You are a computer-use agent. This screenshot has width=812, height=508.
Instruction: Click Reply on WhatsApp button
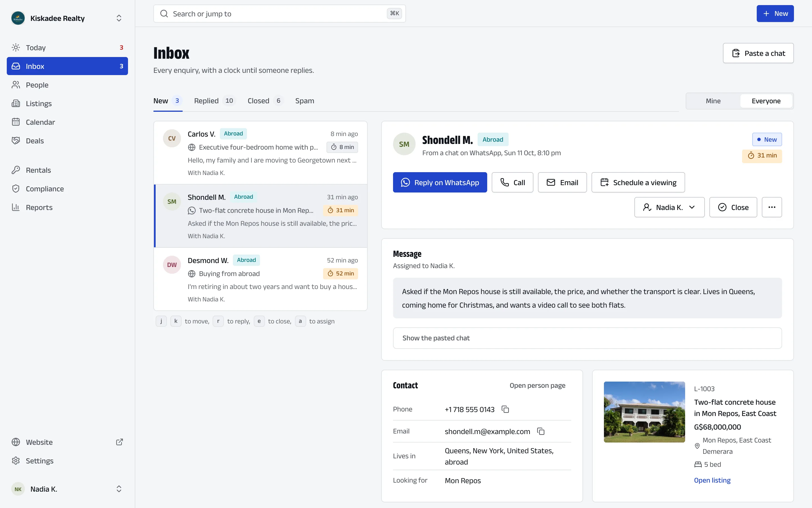click(440, 182)
